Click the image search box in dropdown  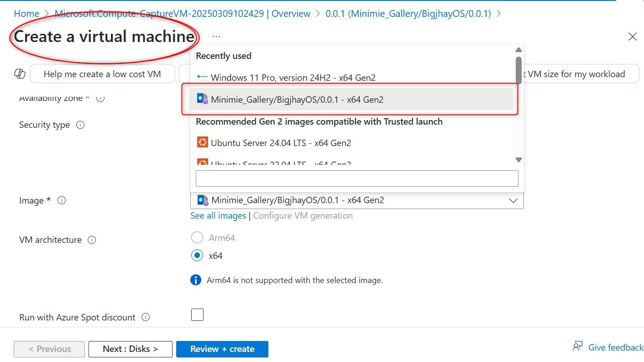pos(357,178)
